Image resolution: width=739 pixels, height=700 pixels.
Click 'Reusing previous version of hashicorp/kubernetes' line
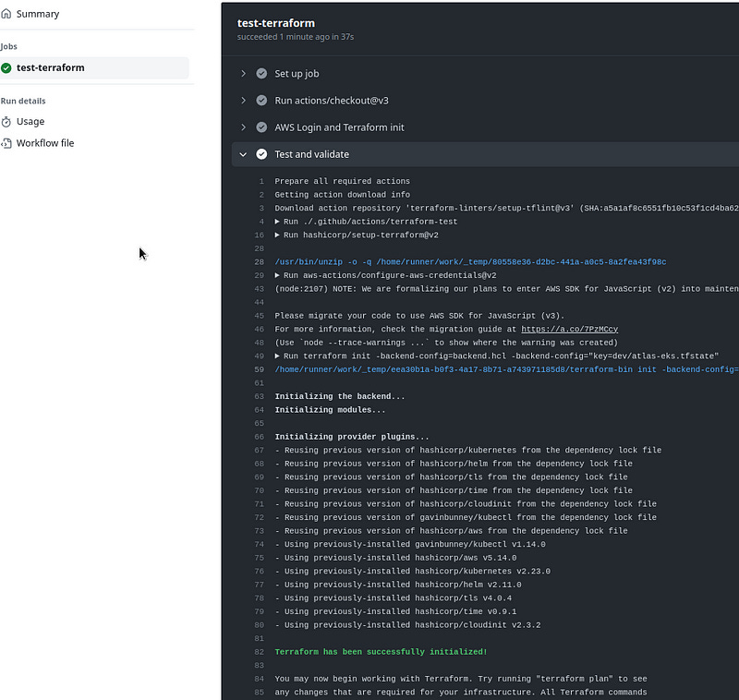pos(468,450)
